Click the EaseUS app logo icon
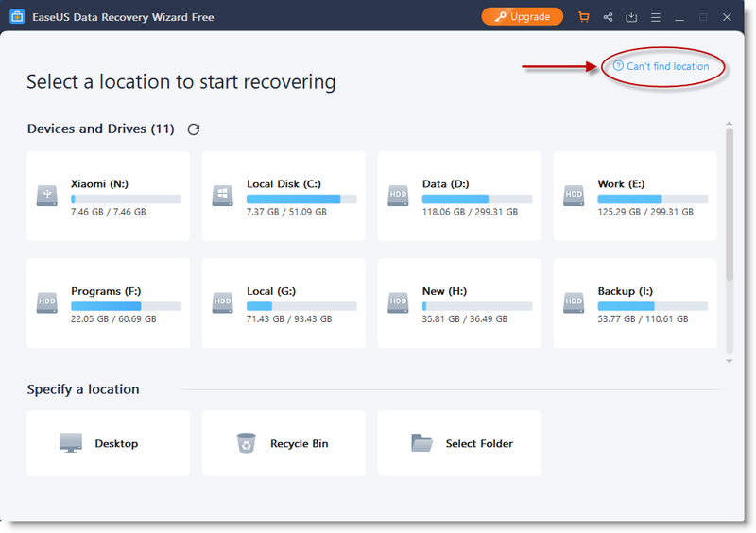The image size is (756, 533). pos(17,16)
